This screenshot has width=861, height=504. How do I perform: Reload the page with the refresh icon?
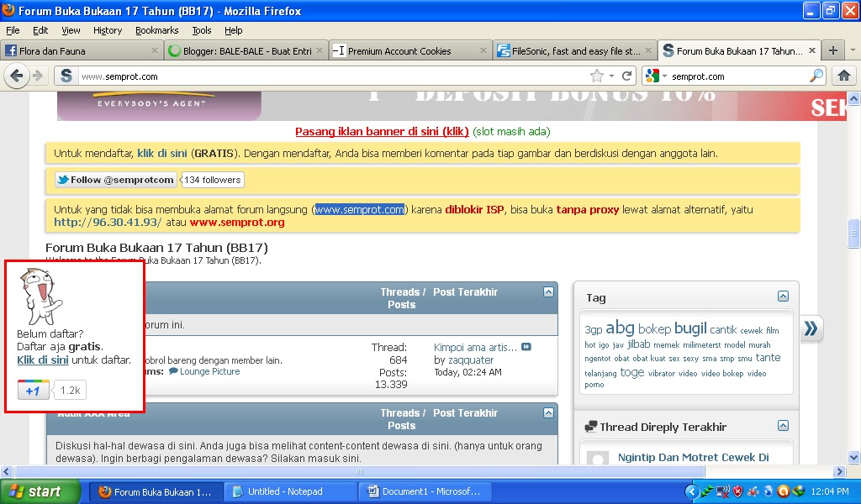627,76
